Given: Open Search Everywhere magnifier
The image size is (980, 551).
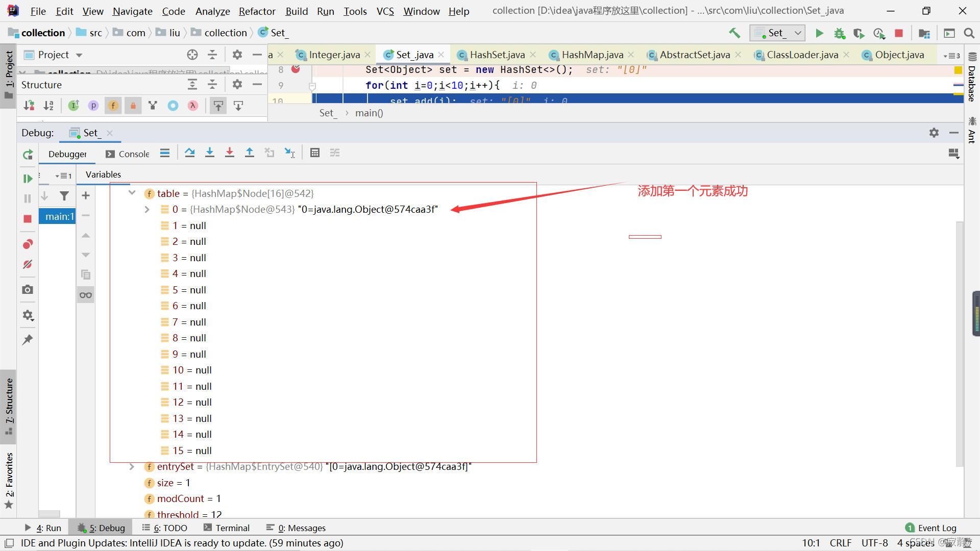Looking at the screenshot, I should coord(969,33).
